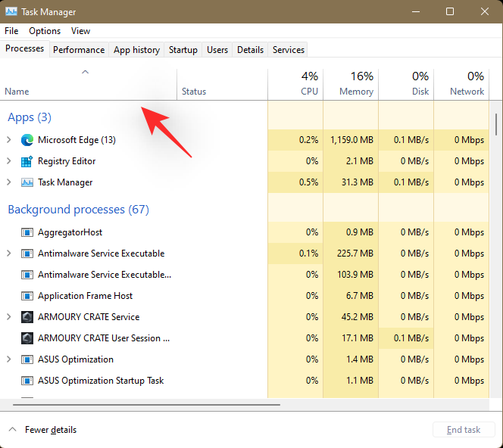Click the horizontal scrollbar thumb
The width and height of the screenshot is (503, 448).
coord(147,405)
